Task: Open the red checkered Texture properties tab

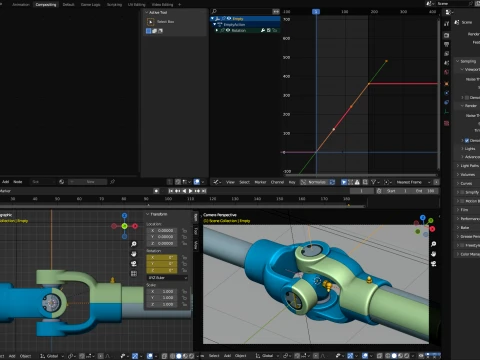Action: point(447,123)
